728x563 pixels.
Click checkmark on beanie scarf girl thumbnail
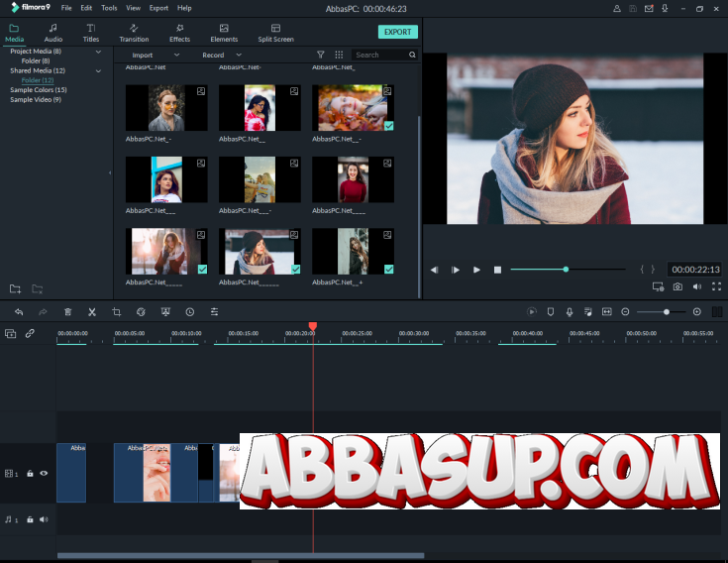coord(296,269)
